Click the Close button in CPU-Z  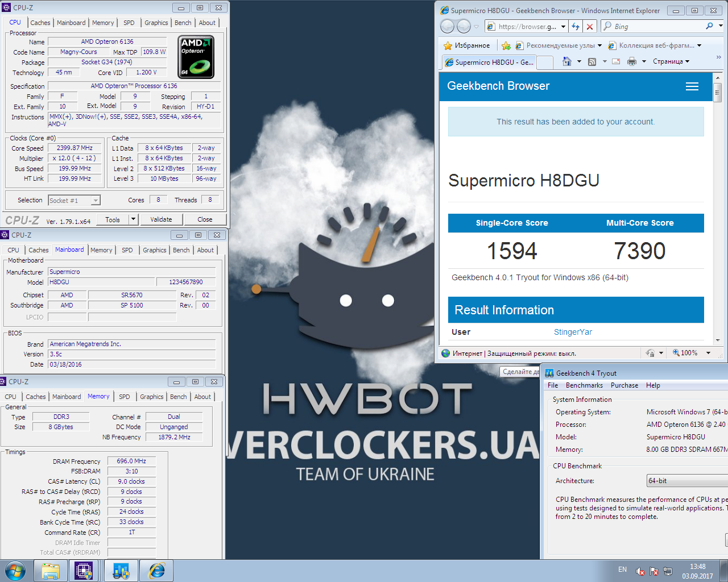205,219
